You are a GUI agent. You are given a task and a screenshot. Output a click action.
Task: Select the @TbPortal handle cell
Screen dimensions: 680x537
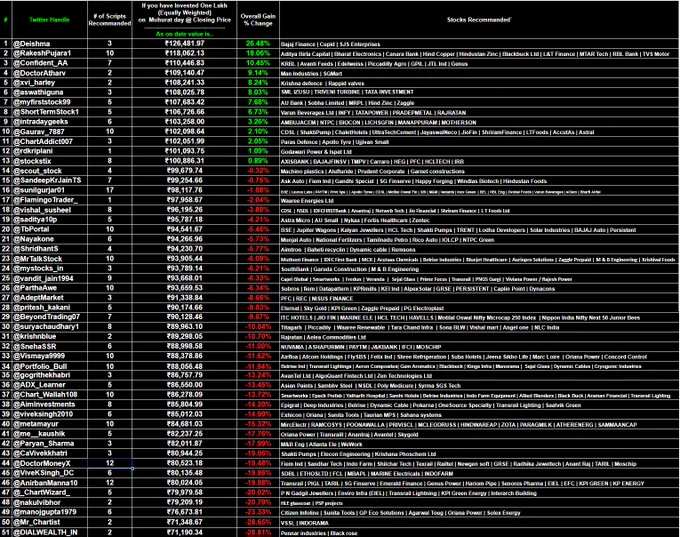pos(50,229)
